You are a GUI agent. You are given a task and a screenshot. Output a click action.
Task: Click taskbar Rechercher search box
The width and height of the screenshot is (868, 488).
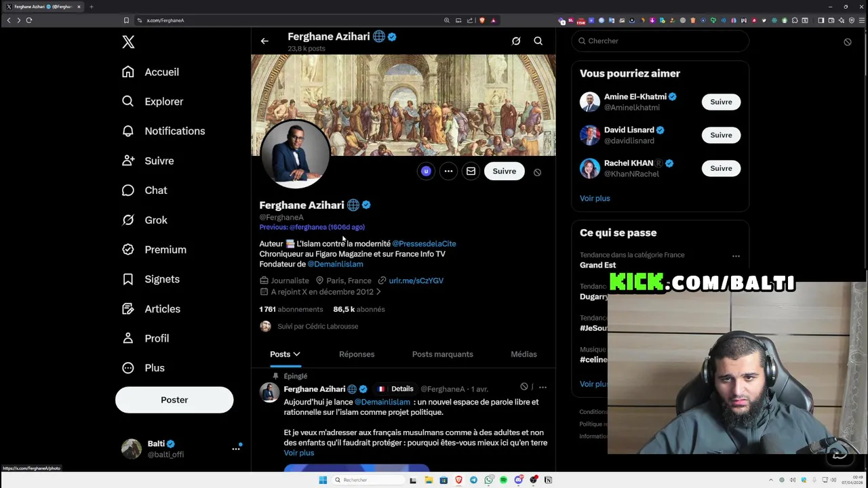[368, 480]
